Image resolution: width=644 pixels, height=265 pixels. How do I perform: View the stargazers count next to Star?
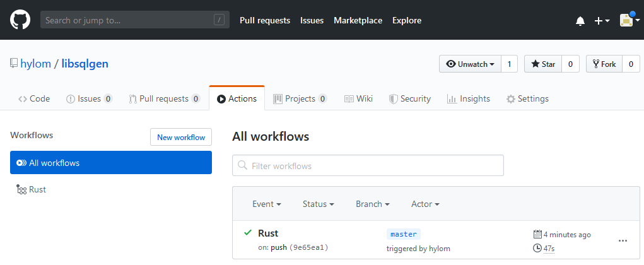click(x=570, y=64)
